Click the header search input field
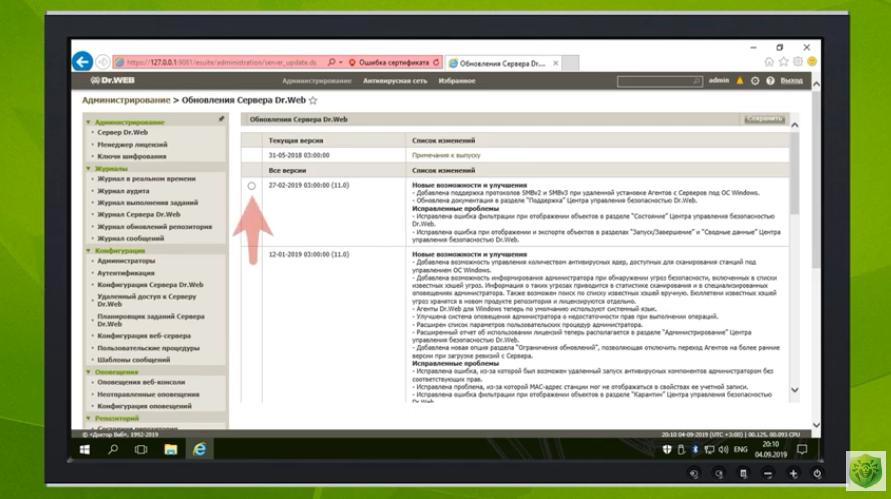This screenshot has height=499, width=891. coord(659,81)
